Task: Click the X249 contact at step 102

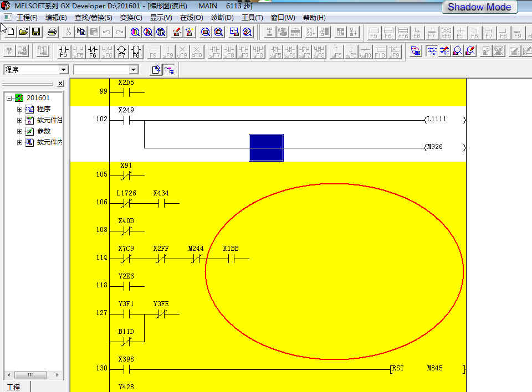Action: [126, 120]
